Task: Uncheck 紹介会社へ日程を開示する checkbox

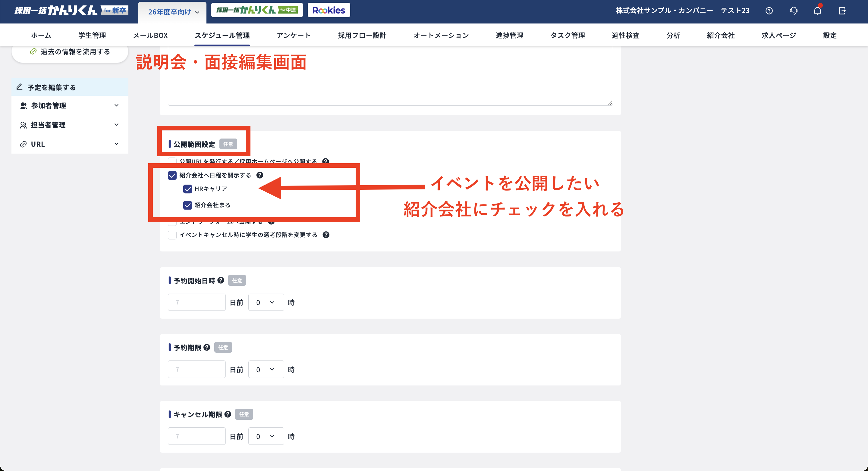Action: coord(172,175)
